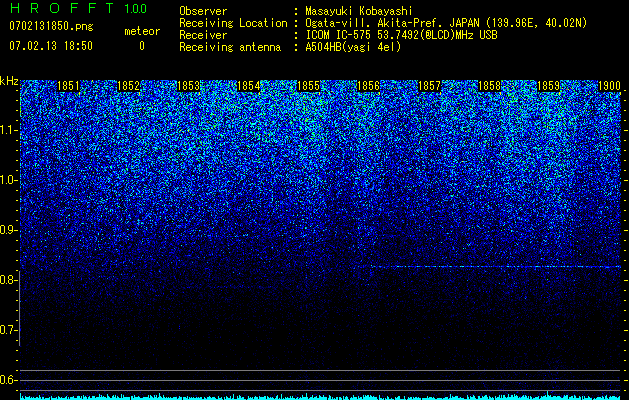Click the meteor label
This screenshot has height=400, width=629.
[142, 31]
